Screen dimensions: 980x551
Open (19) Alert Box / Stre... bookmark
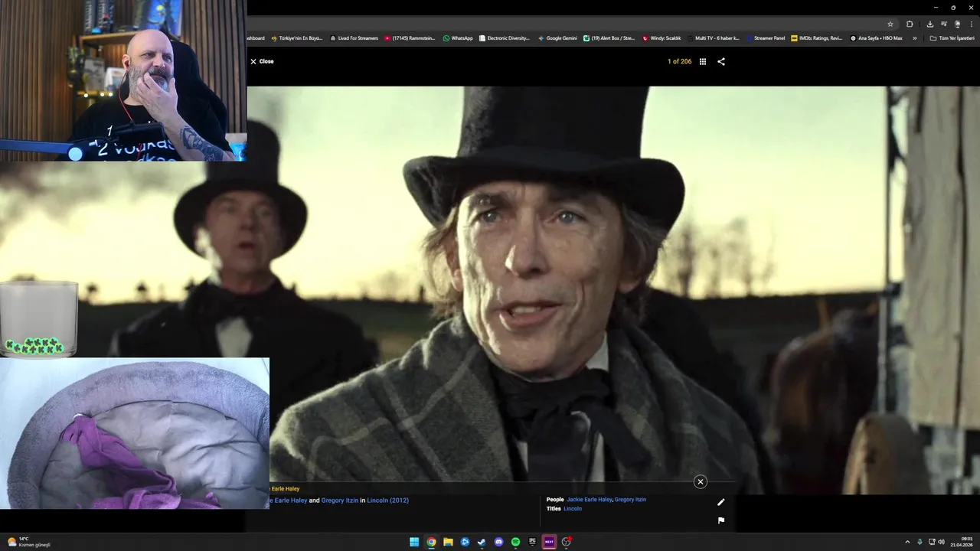[609, 37]
